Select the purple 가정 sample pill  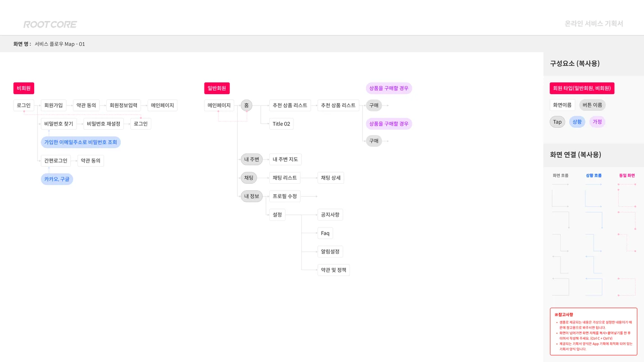pyautogui.click(x=598, y=122)
